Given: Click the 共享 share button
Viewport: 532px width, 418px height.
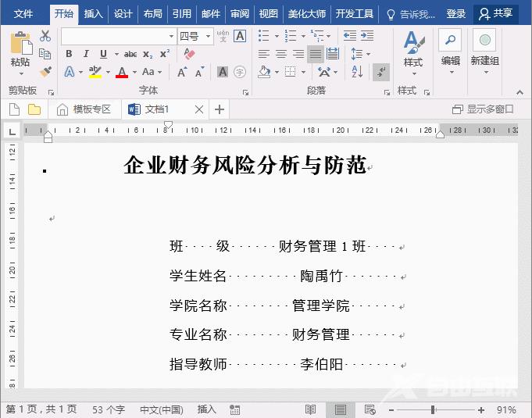Looking at the screenshot, I should point(496,13).
